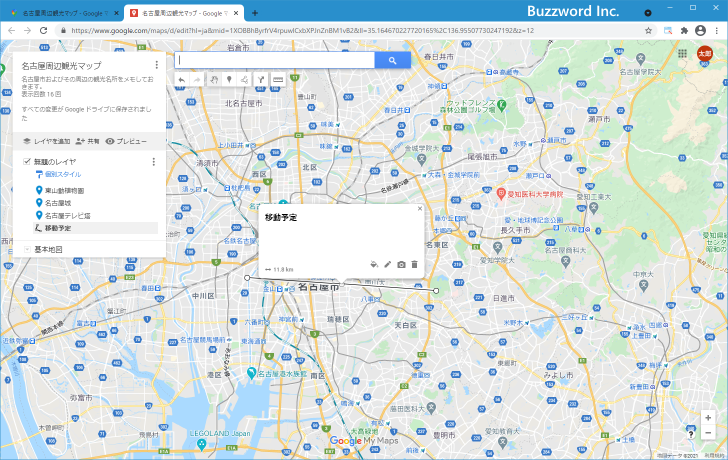The image size is (728, 460).
Task: Open the style paint bucket in popup
Action: 374,265
